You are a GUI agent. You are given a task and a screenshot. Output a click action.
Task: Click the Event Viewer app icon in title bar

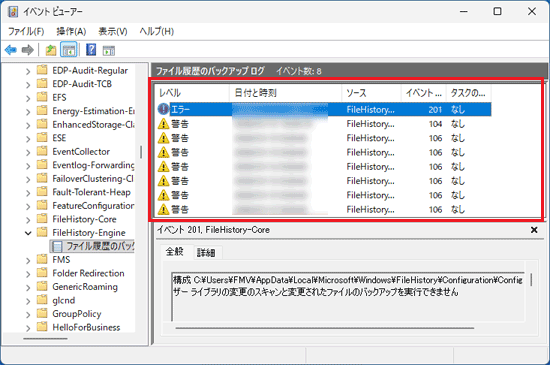click(13, 12)
